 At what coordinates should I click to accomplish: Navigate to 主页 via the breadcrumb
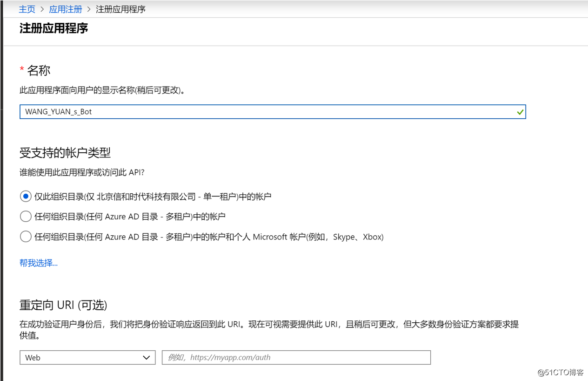[x=27, y=9]
